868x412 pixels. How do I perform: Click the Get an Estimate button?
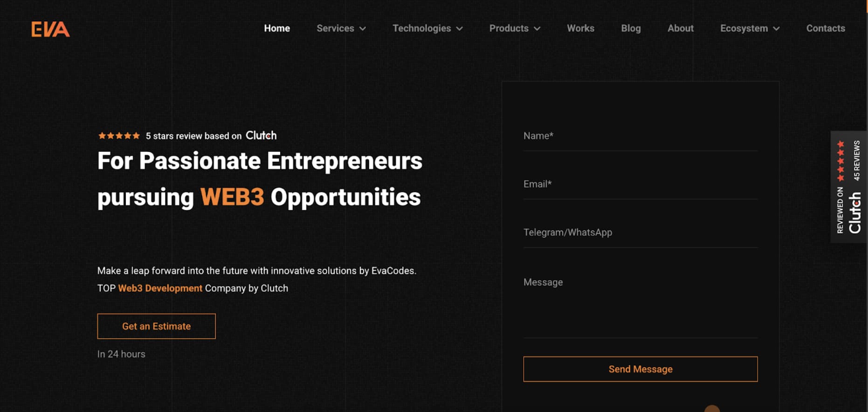click(x=156, y=326)
